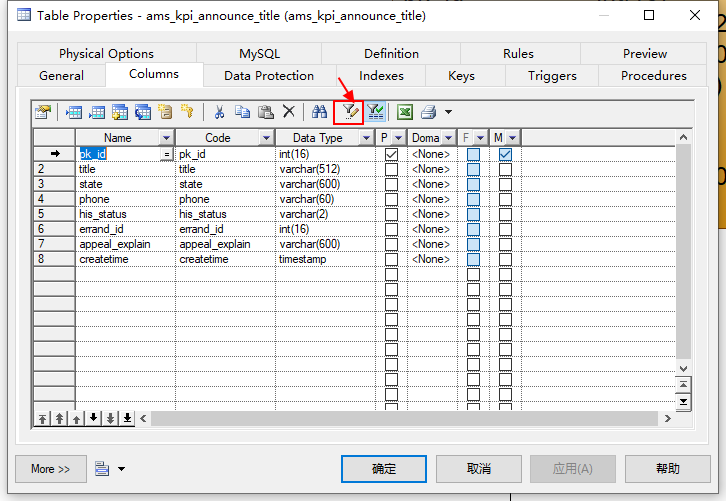
Task: Open the Domain column header dropdown
Action: 448,138
